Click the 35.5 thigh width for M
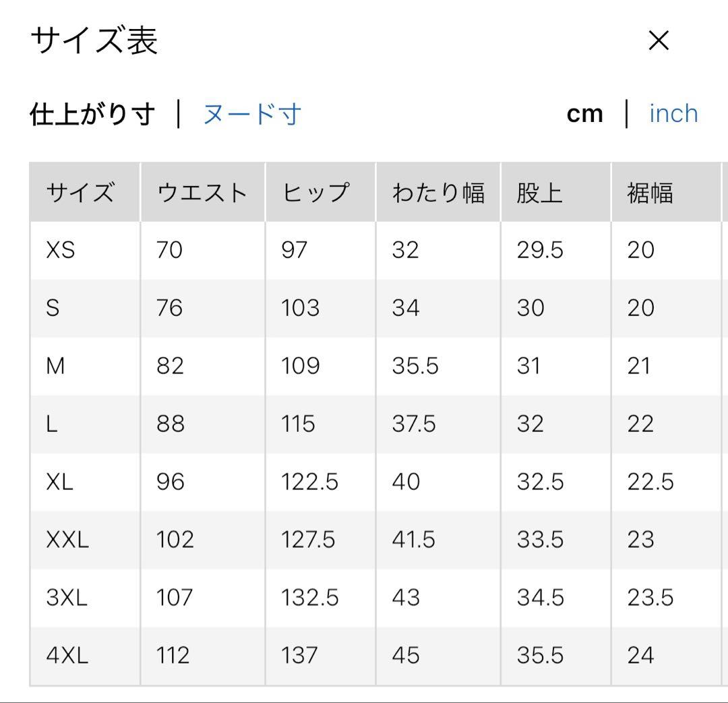This screenshot has width=728, height=703. point(415,367)
